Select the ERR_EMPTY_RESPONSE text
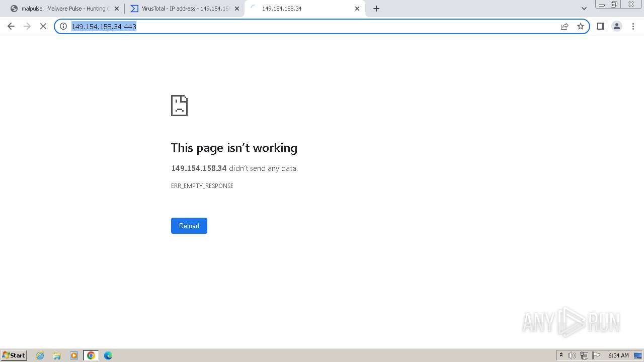Viewport: 644px width, 362px height. (x=202, y=186)
